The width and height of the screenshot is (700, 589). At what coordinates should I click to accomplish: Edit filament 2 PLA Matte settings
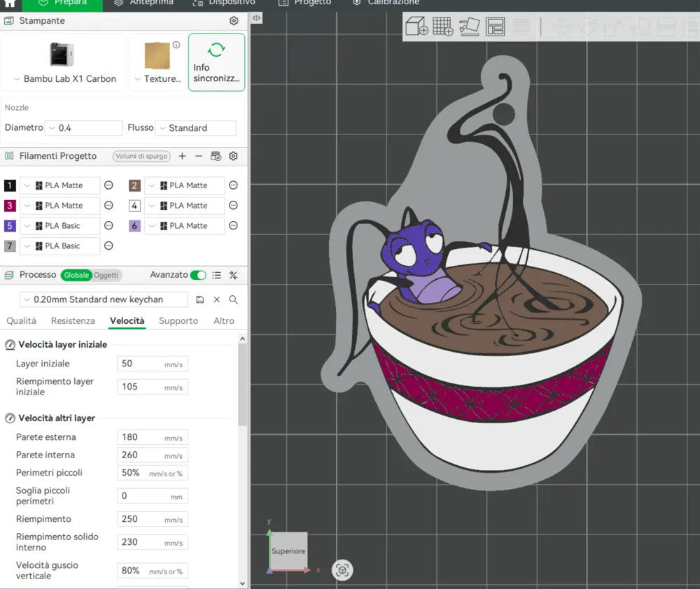click(233, 185)
